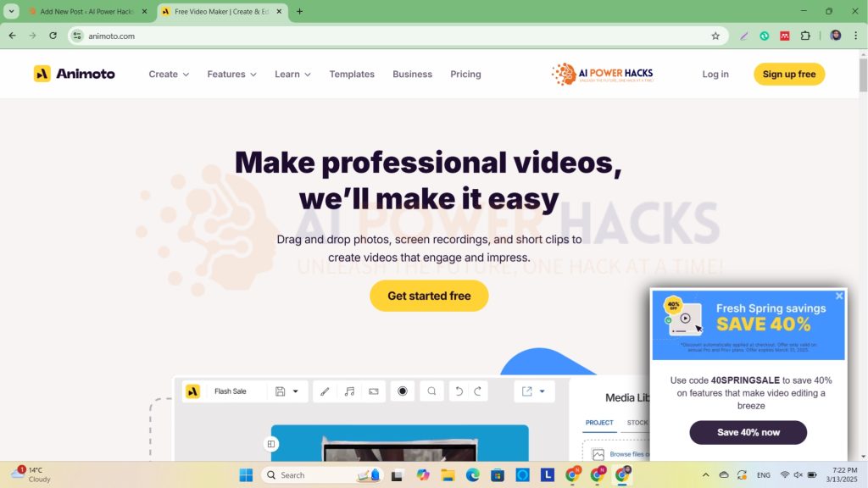The width and height of the screenshot is (868, 488).
Task: Click the Save 40% now button
Action: (748, 432)
